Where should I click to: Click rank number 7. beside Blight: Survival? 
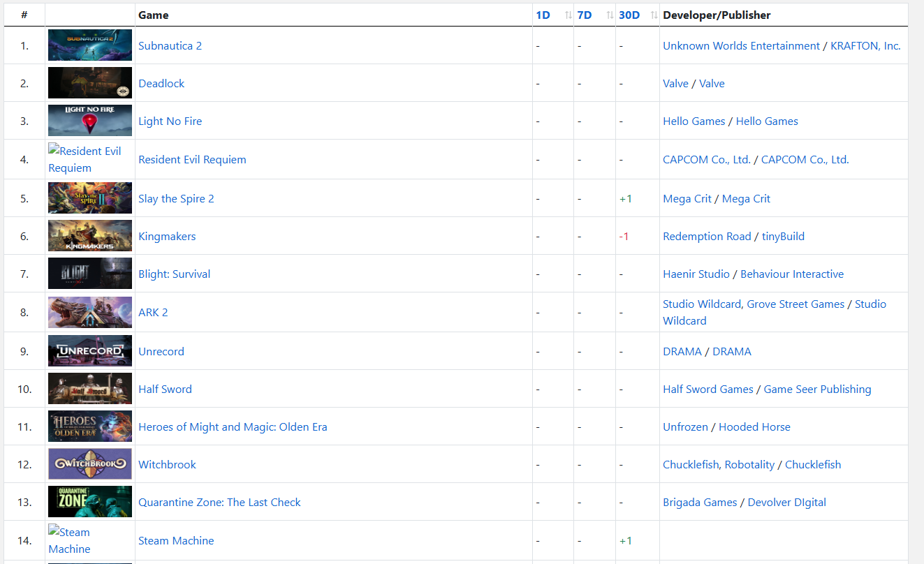pyautogui.click(x=24, y=274)
